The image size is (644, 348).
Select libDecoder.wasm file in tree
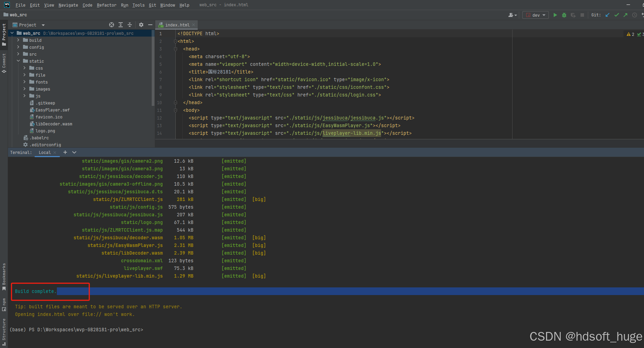click(x=54, y=124)
